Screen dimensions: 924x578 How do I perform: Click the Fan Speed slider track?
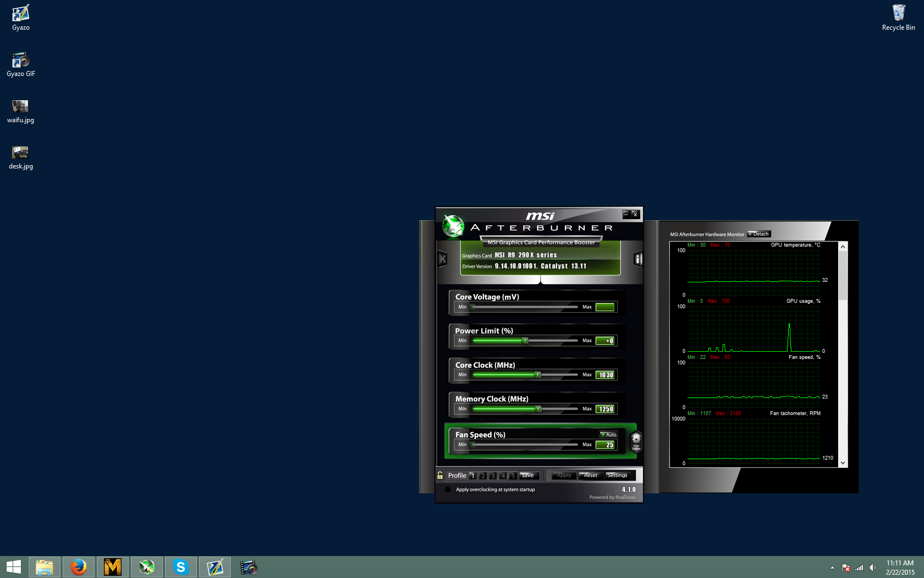click(525, 445)
